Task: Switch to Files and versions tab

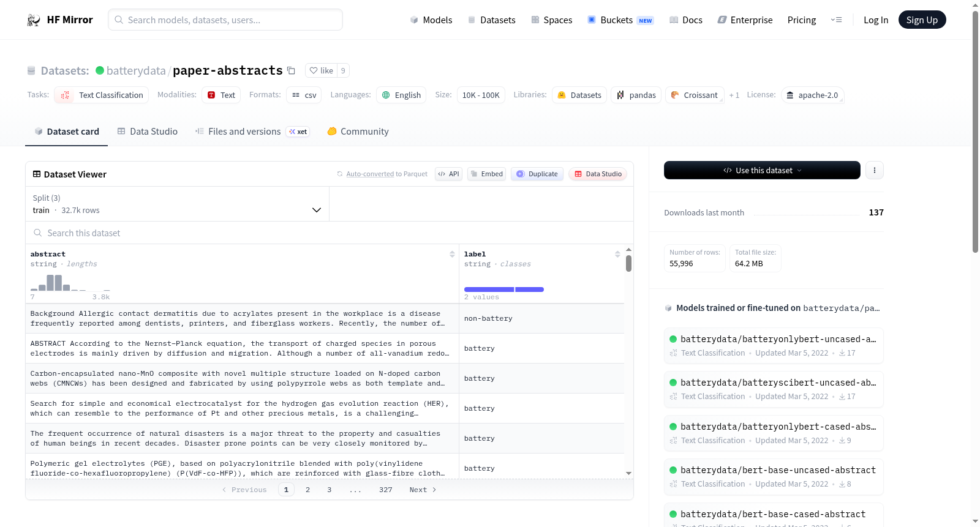Action: click(252, 132)
